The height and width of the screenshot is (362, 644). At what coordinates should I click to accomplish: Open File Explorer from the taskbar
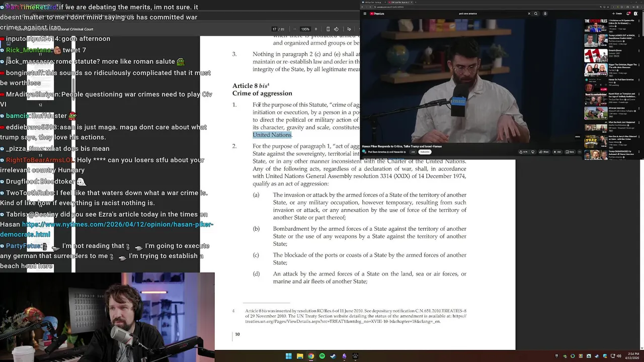coord(300,356)
